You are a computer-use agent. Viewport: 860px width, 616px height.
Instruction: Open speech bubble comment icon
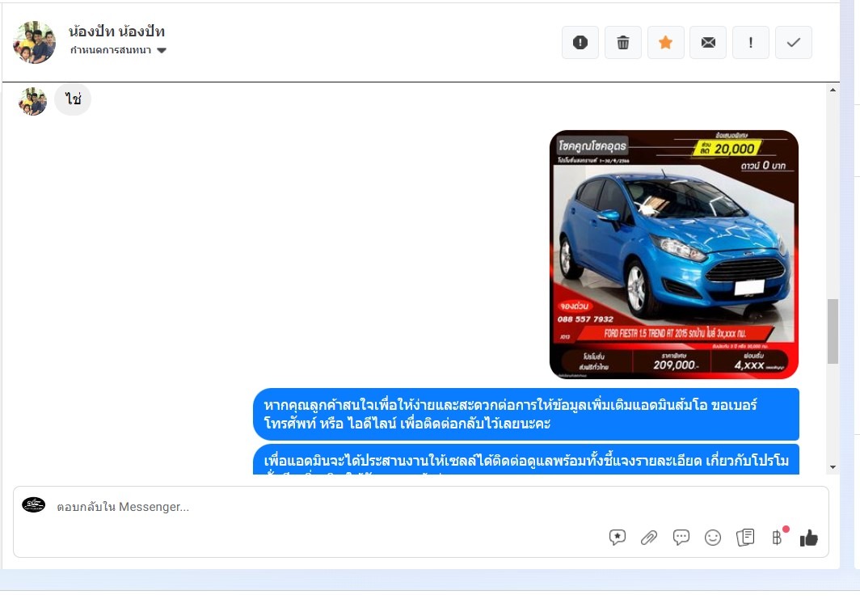point(681,537)
